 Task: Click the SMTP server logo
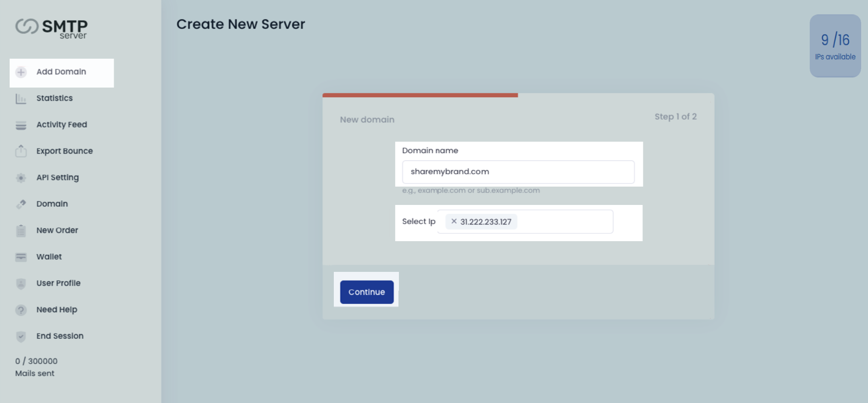tap(51, 28)
